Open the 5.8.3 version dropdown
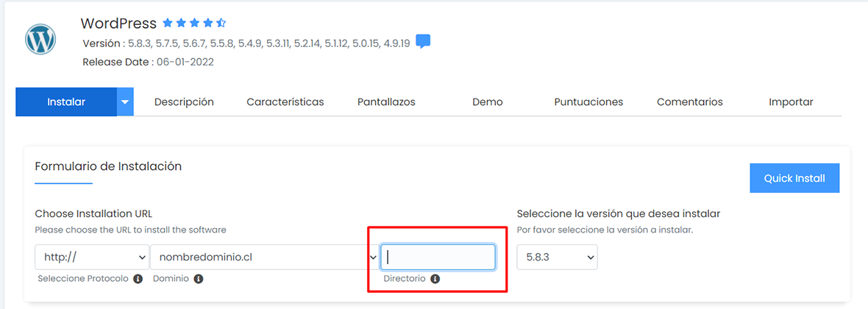 (x=557, y=257)
